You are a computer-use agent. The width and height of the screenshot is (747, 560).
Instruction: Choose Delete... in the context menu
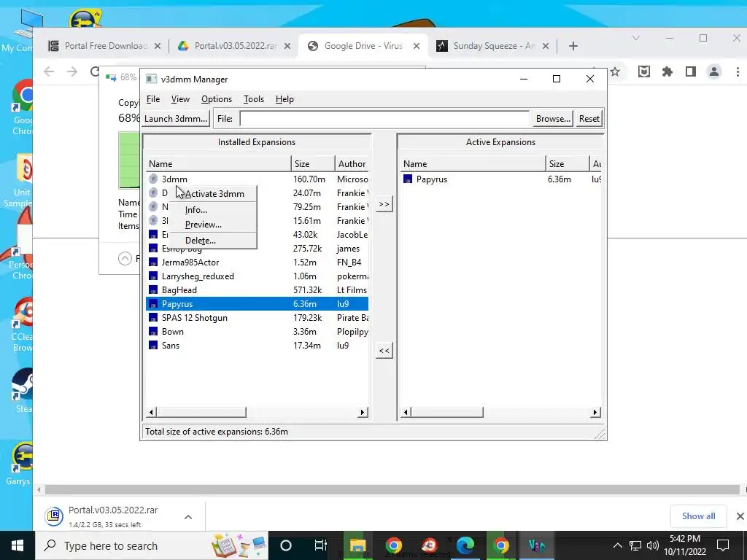[214, 241]
